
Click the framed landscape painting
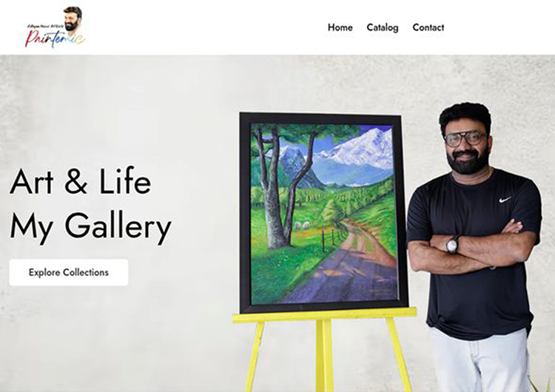(x=323, y=213)
